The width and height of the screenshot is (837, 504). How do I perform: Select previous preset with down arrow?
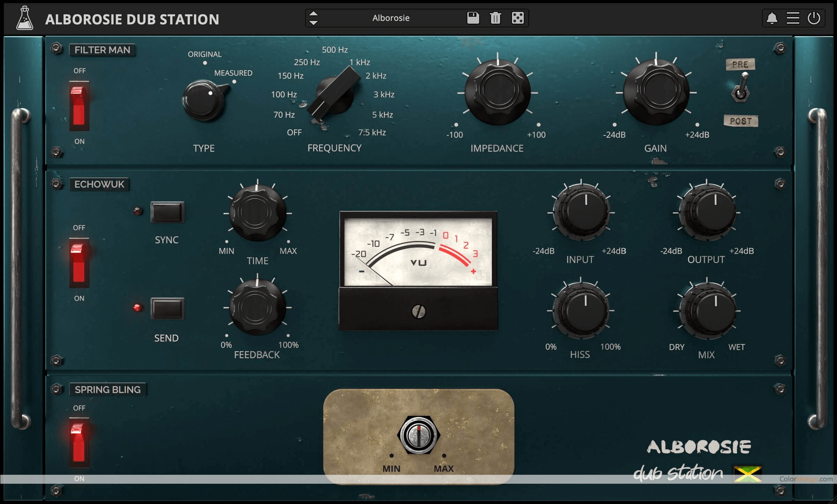point(314,23)
